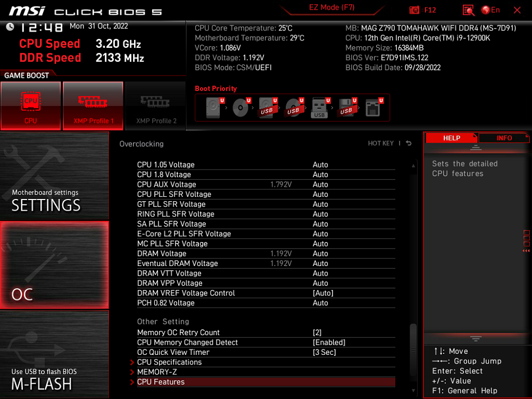Expand the CPU Specifications submenu
532x399 pixels.
point(266,362)
